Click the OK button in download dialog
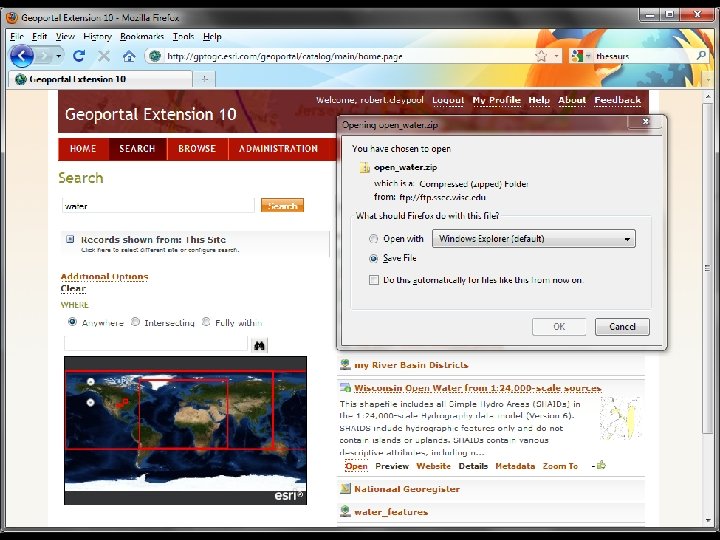Image resolution: width=720 pixels, height=540 pixels. (559, 327)
